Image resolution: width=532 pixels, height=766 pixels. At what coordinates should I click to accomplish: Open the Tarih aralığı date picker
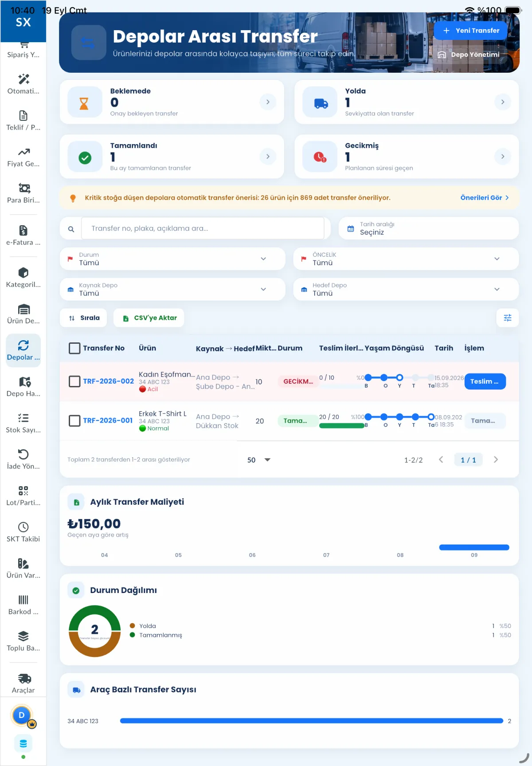(x=429, y=228)
